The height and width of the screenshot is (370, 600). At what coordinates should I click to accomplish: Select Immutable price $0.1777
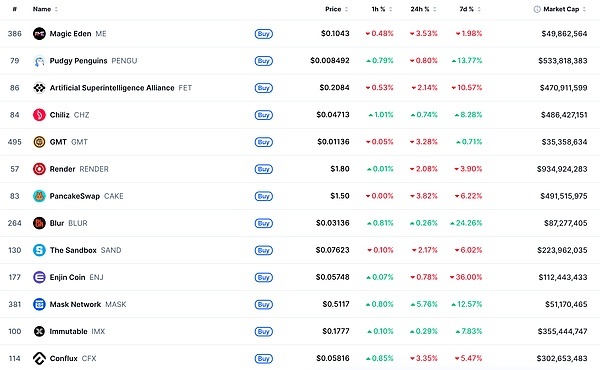click(336, 331)
